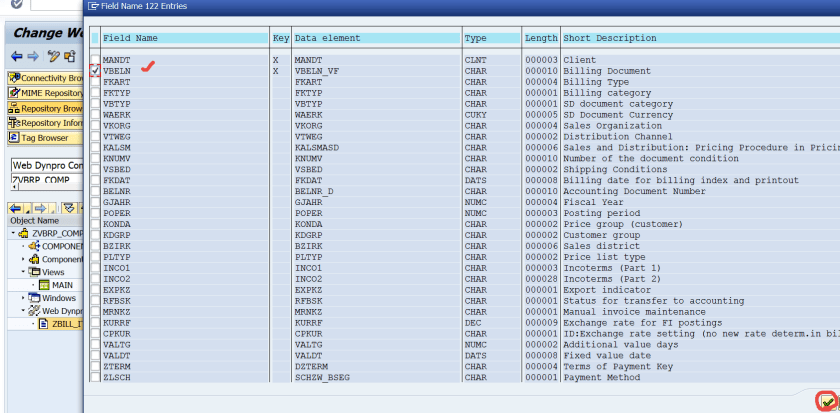Viewport: 840px width, 413px height.
Task: Open the Web Dynpro Component type dropdown
Action: (x=47, y=166)
